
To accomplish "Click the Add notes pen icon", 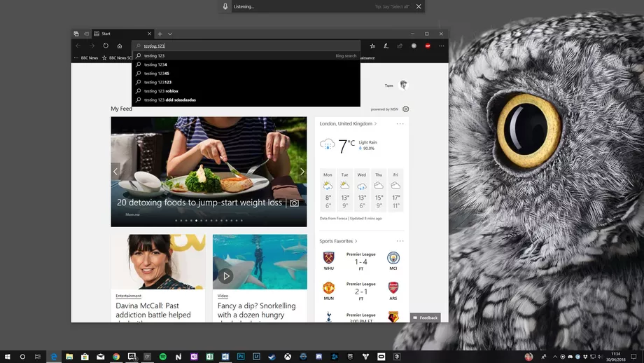I will (x=386, y=46).
